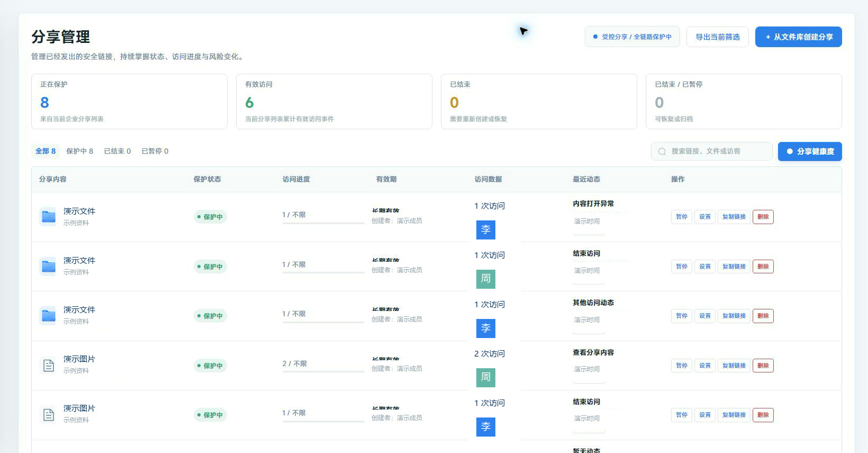The height and width of the screenshot is (453, 868).
Task: Copy link for 查看分享内容 row
Action: pos(734,366)
